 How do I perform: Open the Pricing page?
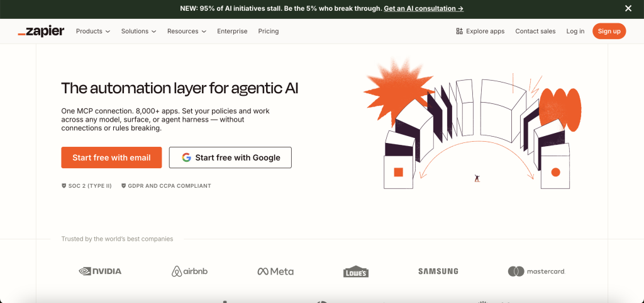point(268,31)
